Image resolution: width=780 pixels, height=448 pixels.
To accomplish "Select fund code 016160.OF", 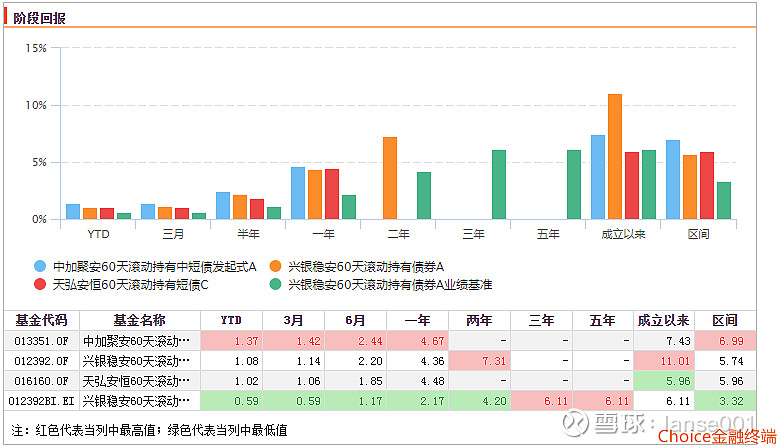I will 41,381.
